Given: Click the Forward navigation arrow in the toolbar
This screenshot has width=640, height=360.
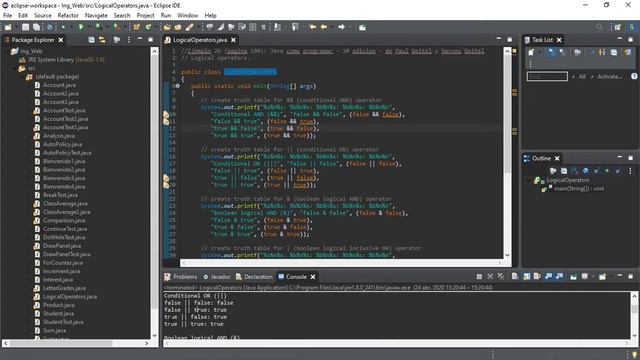Looking at the screenshot, I should pos(341,27).
